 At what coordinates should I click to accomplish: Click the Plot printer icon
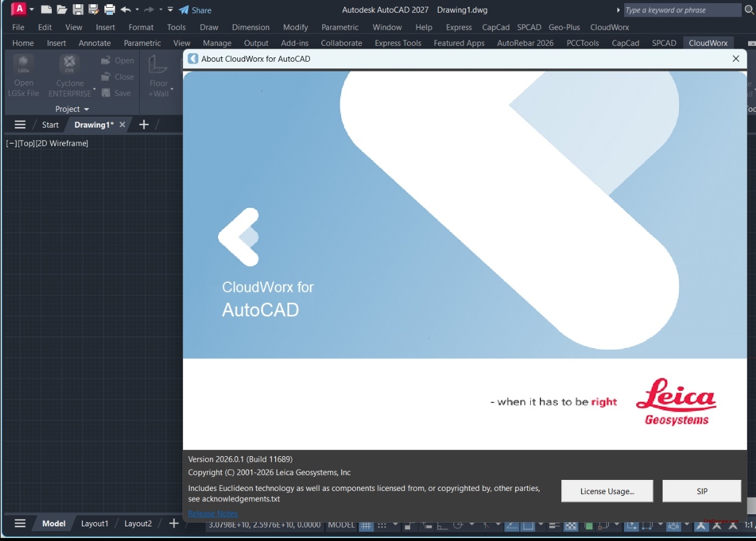coord(110,10)
